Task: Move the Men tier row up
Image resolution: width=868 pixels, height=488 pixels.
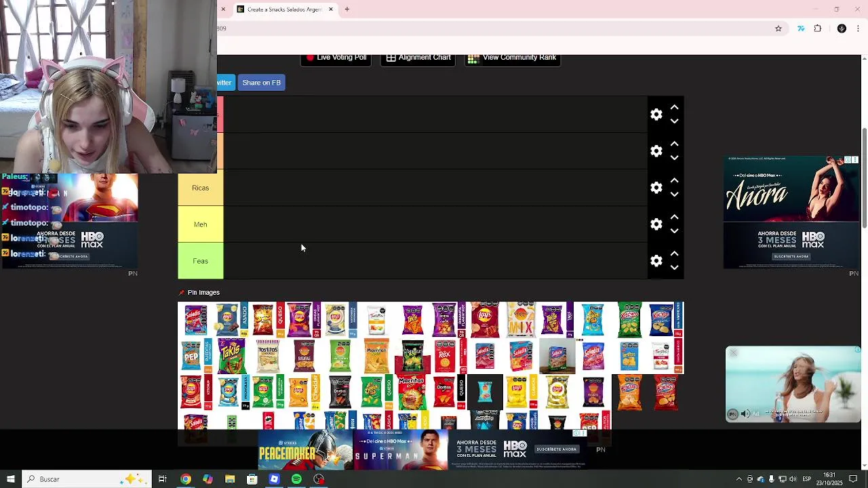Action: tap(674, 218)
